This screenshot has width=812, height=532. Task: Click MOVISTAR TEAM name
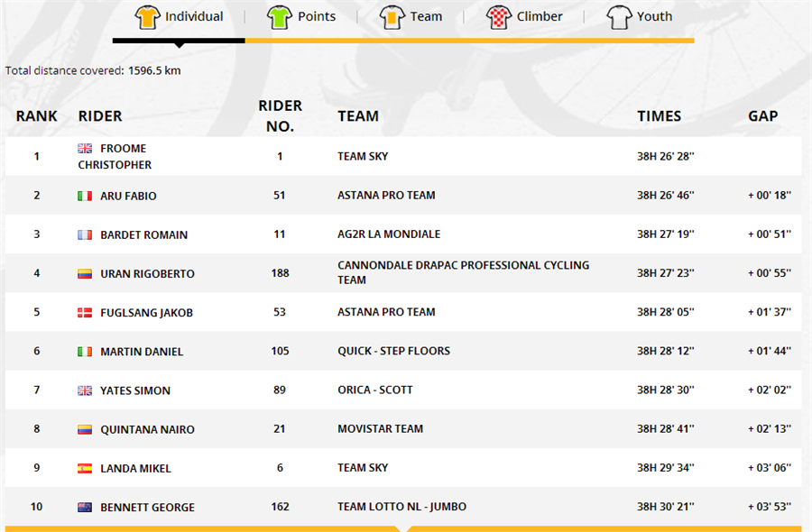coord(380,428)
